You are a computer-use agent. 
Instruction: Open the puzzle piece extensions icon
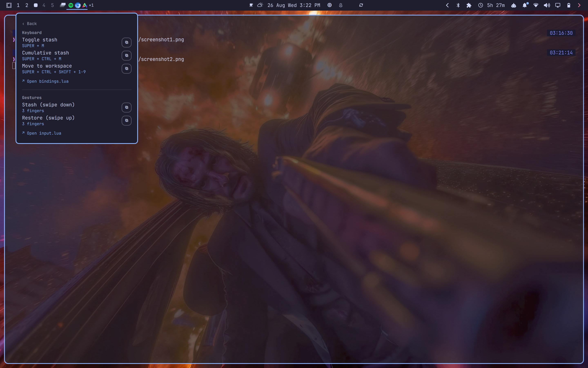coord(469,5)
